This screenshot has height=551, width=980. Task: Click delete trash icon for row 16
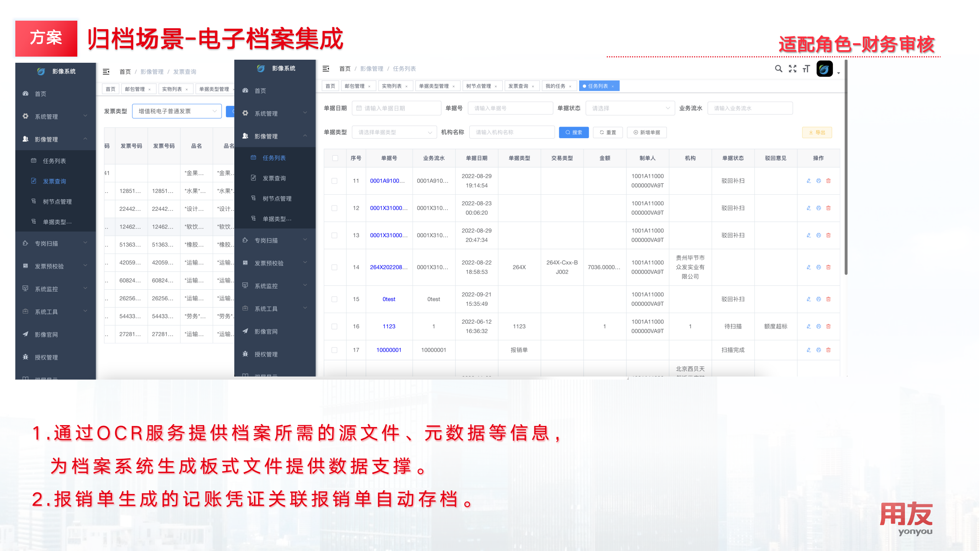[828, 326]
